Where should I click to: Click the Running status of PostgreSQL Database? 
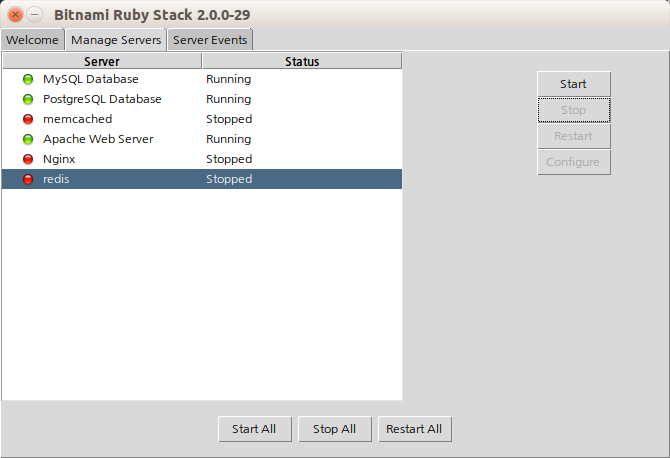click(x=229, y=100)
